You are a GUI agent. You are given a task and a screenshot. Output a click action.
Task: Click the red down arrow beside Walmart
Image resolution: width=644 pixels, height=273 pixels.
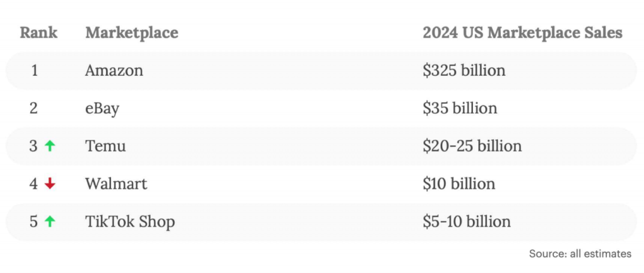pos(49,184)
